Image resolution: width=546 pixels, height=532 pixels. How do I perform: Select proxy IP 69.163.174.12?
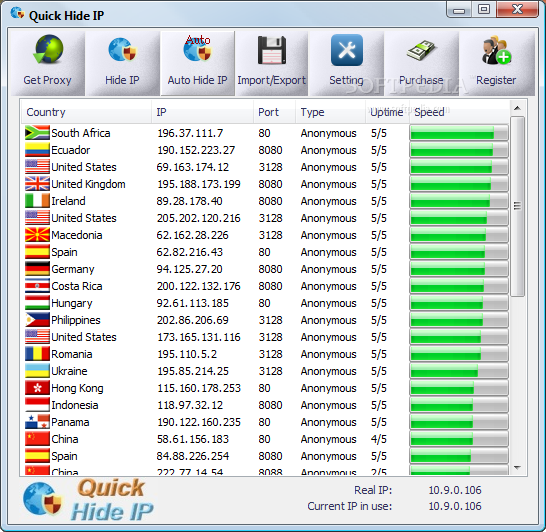point(193,167)
